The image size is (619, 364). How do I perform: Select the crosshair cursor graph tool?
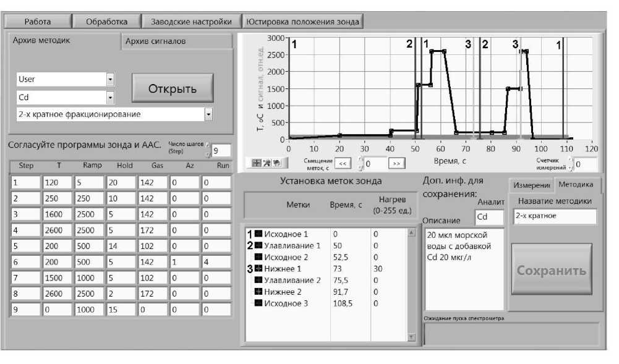tap(257, 163)
